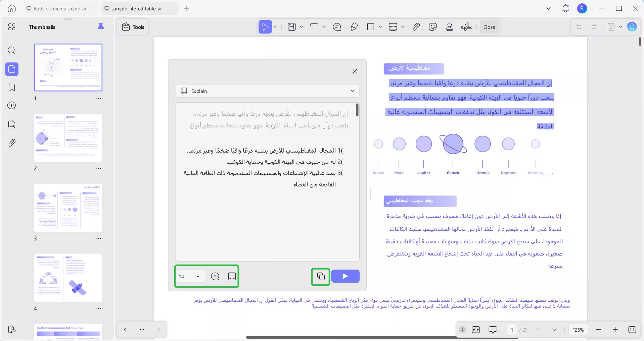644x341 pixels.
Task: Click the Signature tool in the toolbar
Action: click(466, 27)
